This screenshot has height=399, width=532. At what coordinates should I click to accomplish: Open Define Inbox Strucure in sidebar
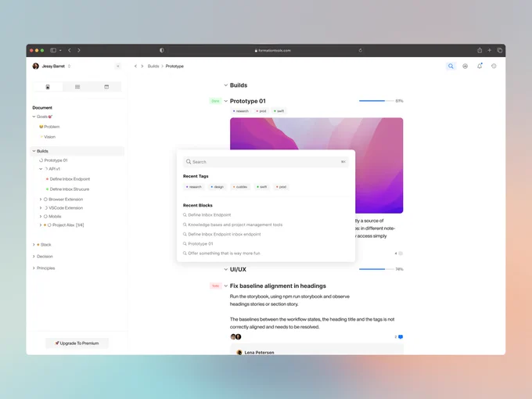(x=70, y=189)
